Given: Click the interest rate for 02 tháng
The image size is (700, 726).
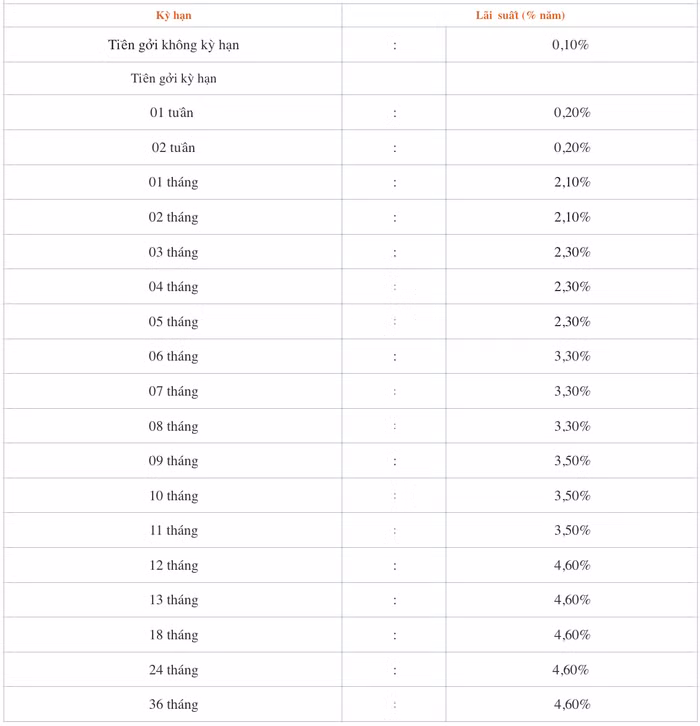Looking at the screenshot, I should point(572,218).
